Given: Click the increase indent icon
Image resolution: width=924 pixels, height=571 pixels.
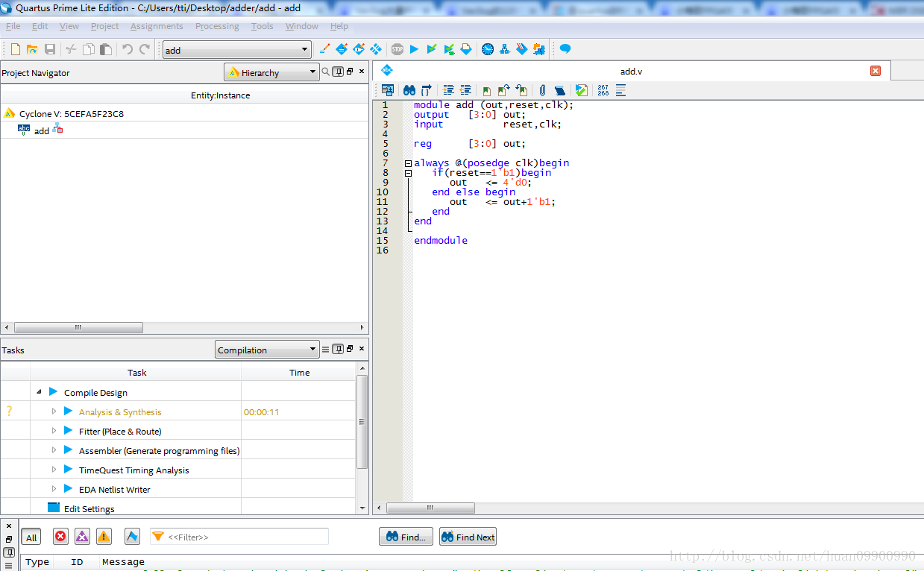Looking at the screenshot, I should [448, 90].
